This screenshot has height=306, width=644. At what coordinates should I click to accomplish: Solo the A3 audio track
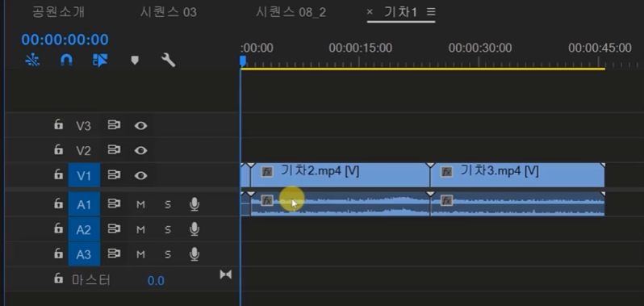[x=168, y=254]
